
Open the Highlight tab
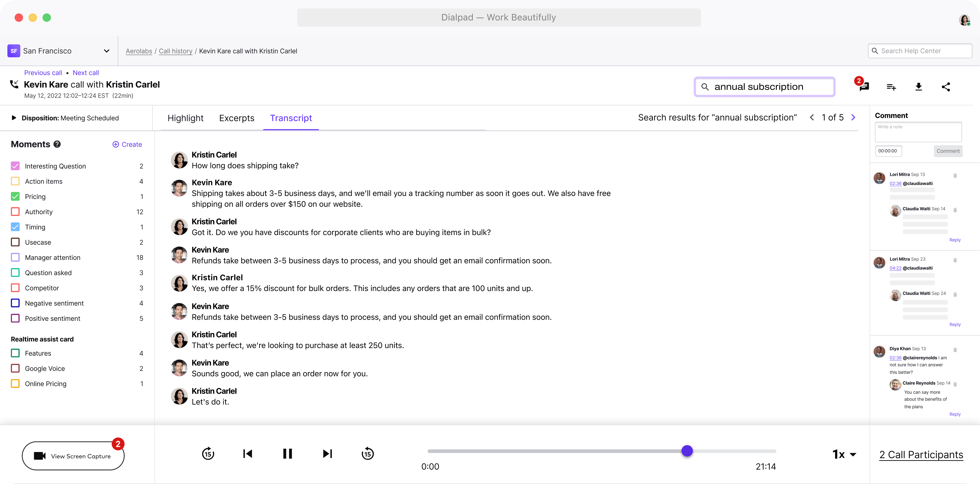(x=185, y=118)
